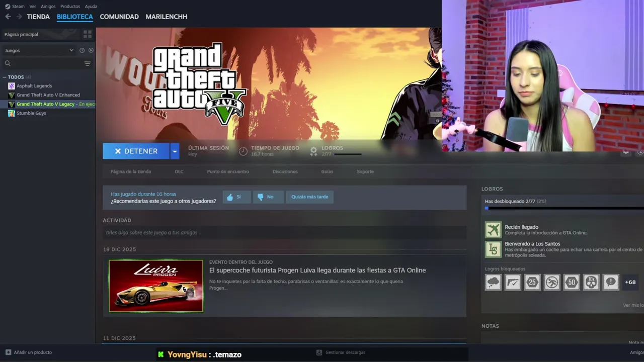Stop the game with DETENER button
The image size is (644, 362).
point(136,151)
